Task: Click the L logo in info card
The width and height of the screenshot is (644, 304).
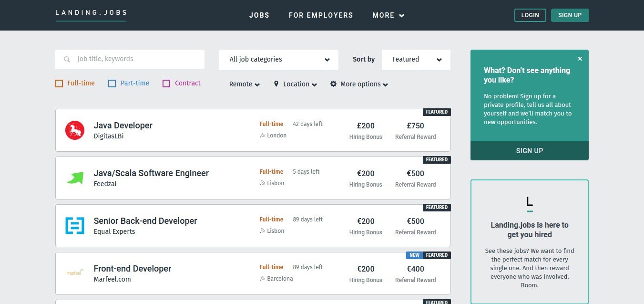Action: (530, 204)
